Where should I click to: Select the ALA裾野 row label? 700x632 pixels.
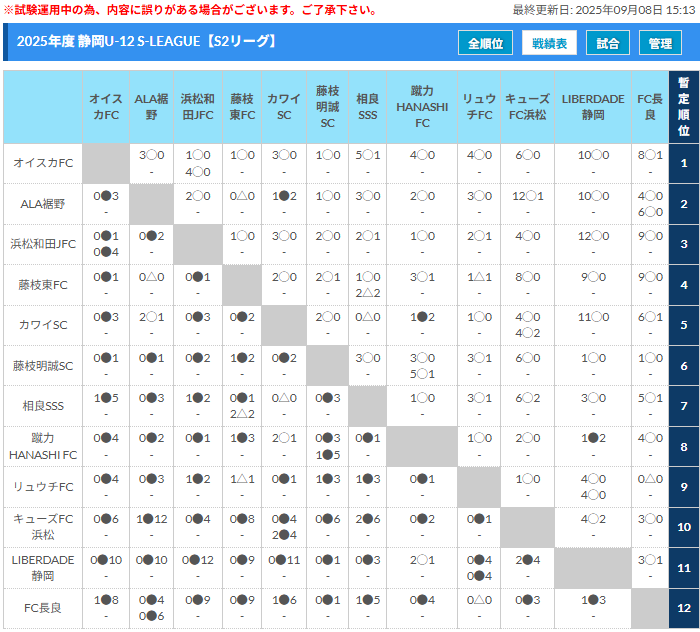(43, 204)
